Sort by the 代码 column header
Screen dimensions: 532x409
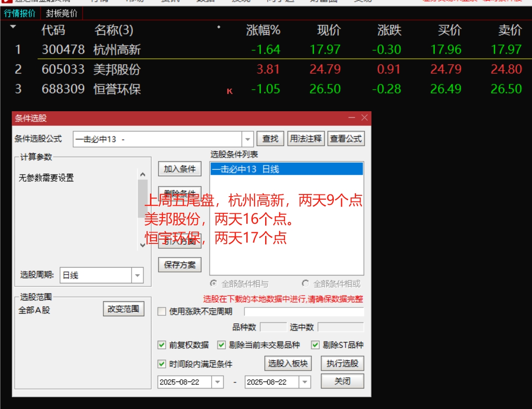coord(53,30)
